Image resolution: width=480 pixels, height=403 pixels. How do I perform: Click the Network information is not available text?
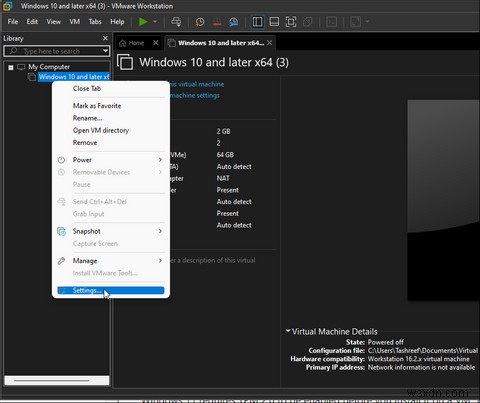[x=421, y=367]
